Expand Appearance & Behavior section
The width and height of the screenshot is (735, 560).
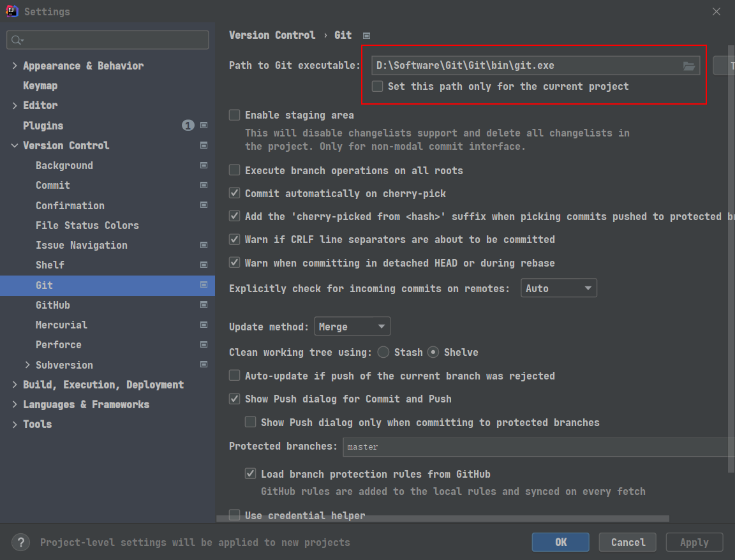(x=15, y=66)
